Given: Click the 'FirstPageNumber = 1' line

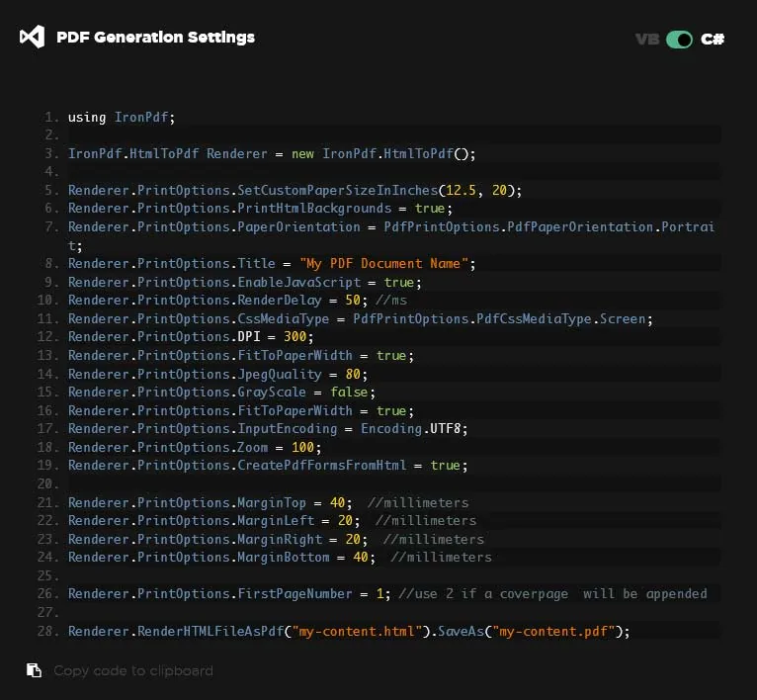Looking at the screenshot, I should tap(387, 594).
